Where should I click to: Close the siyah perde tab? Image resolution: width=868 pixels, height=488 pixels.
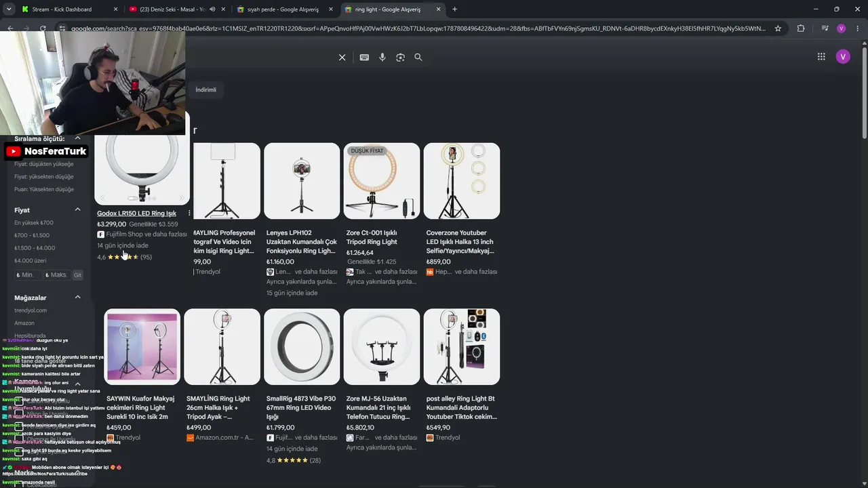tap(330, 9)
